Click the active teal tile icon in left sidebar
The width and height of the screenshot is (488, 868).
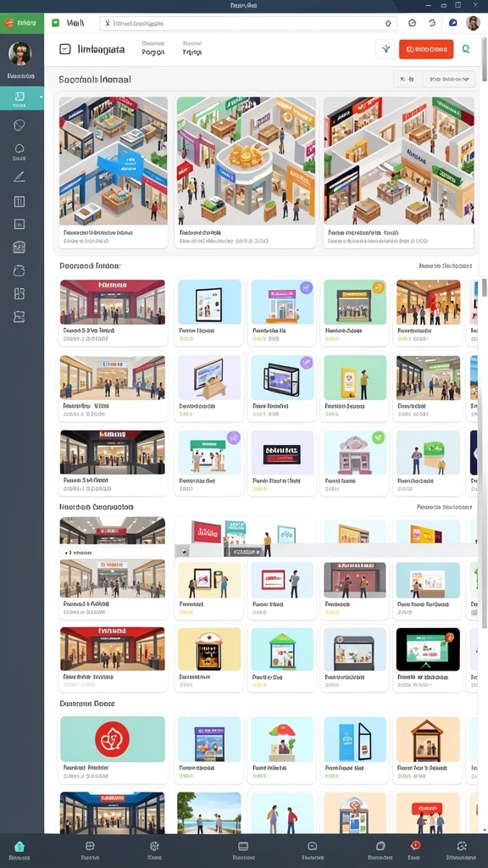point(19,97)
